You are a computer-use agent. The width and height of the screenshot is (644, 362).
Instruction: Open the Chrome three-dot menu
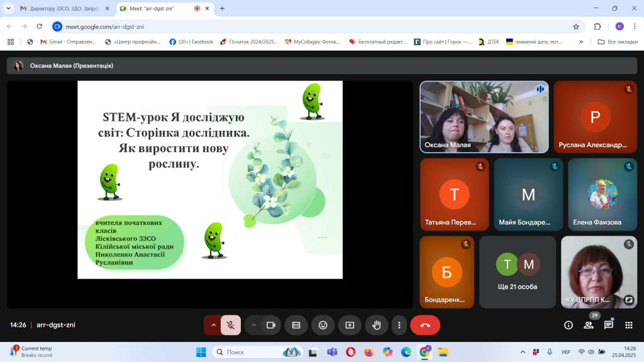point(635,26)
